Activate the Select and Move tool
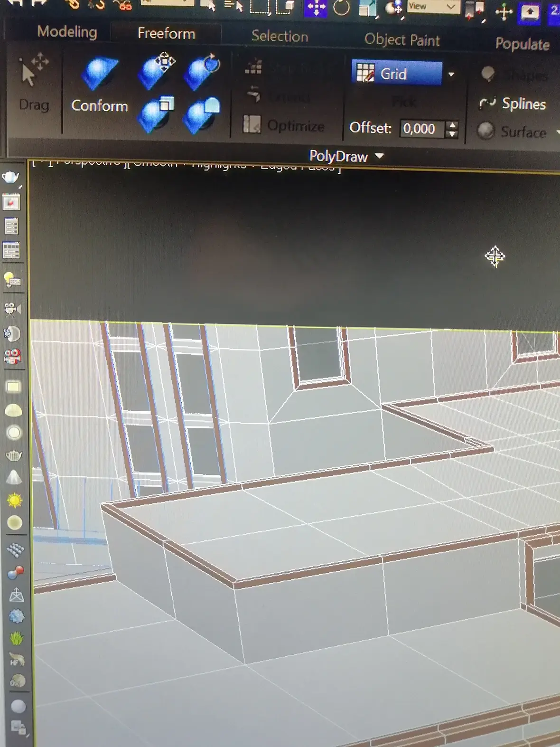The image size is (560, 747). (x=316, y=8)
